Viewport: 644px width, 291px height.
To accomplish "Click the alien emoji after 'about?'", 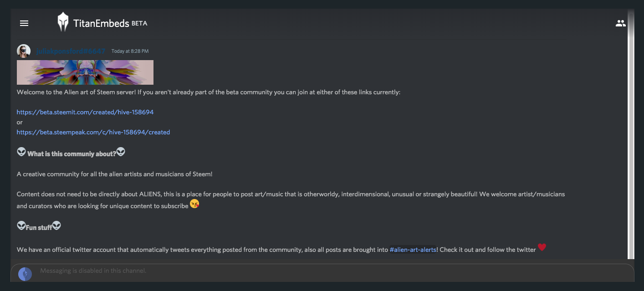I will click(x=121, y=152).
